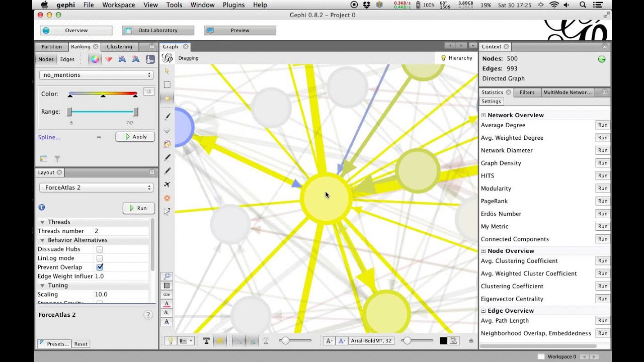This screenshot has height=362, width=644.
Task: Open the black label color swatch
Action: pyautogui.click(x=443, y=341)
